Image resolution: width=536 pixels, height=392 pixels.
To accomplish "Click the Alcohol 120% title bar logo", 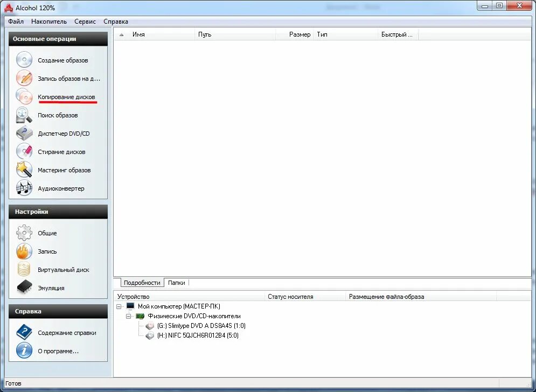I will pyautogui.click(x=9, y=8).
